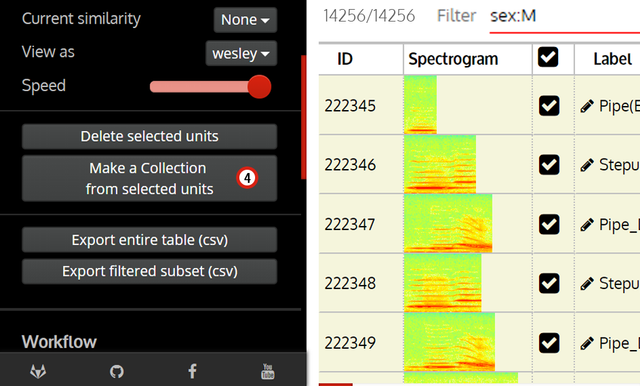640x386 pixels.
Task: Click the sidebar red vertical scrollbar
Action: (x=303, y=117)
